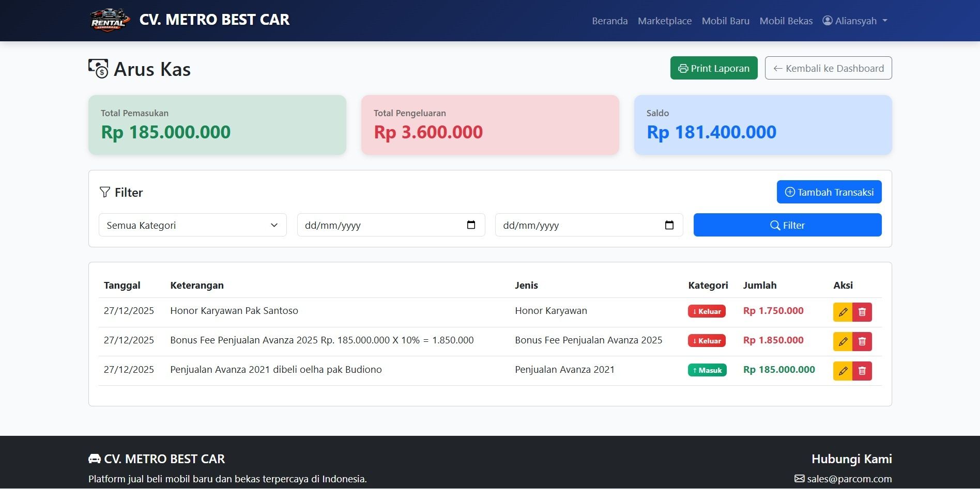Open the Mobil Bekas page

click(x=786, y=21)
